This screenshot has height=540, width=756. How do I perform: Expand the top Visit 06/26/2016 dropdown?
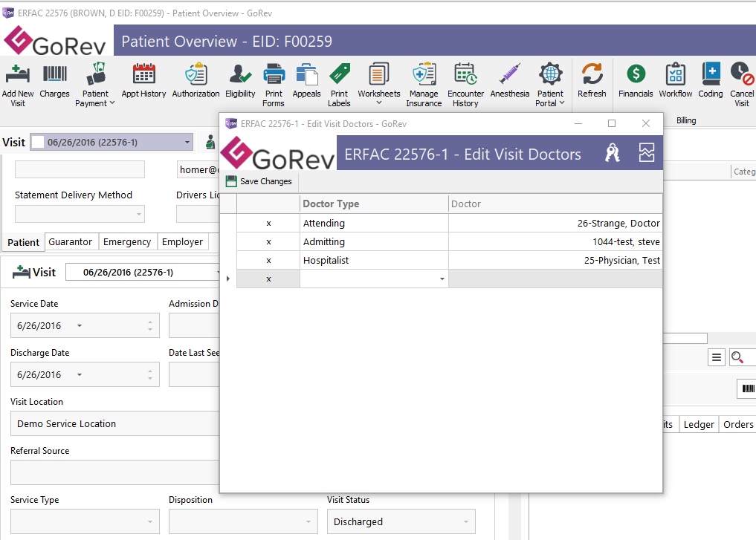187,142
